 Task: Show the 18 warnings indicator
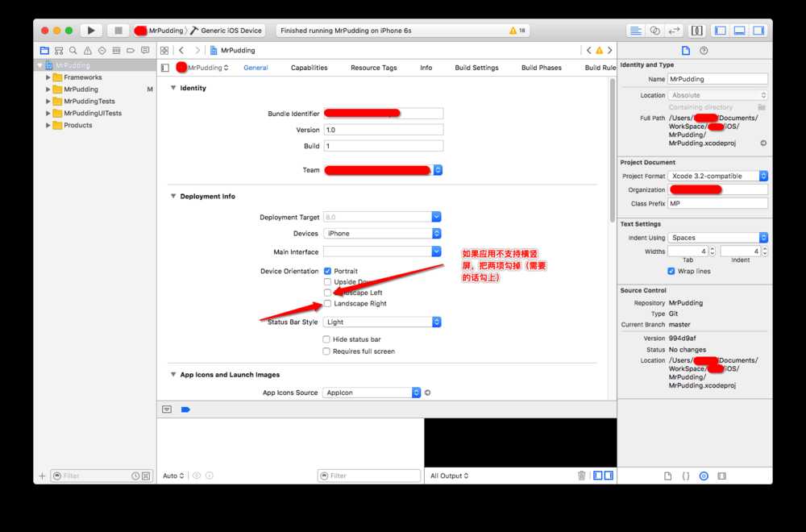[x=517, y=31]
